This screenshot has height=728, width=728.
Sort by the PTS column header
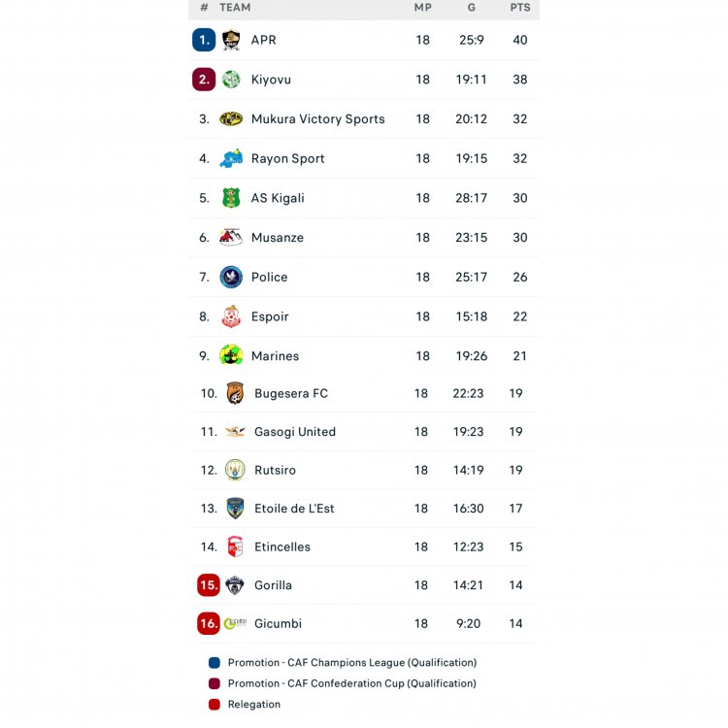pos(520,8)
